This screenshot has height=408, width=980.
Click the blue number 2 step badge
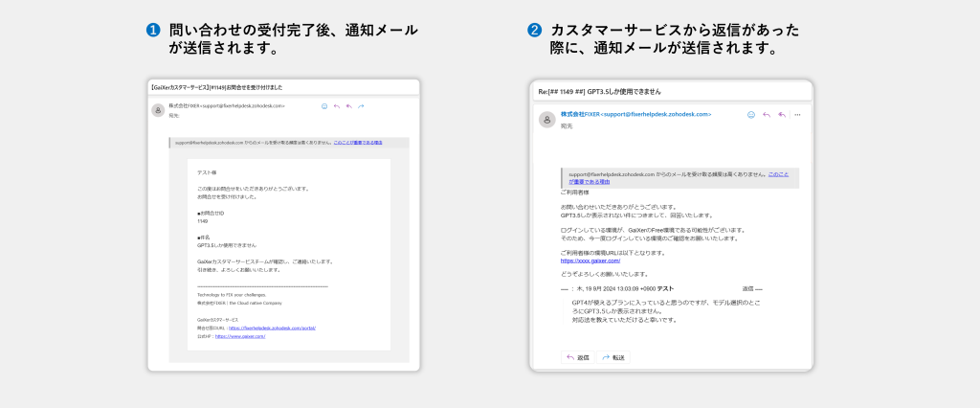535,30
